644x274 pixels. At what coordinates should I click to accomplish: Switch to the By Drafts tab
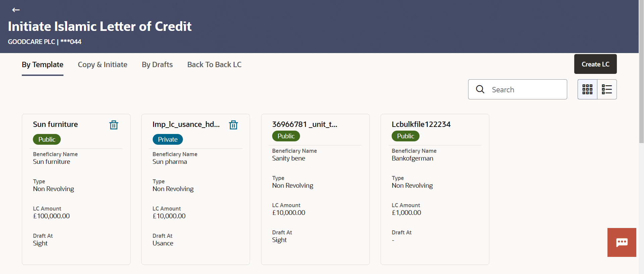(157, 64)
